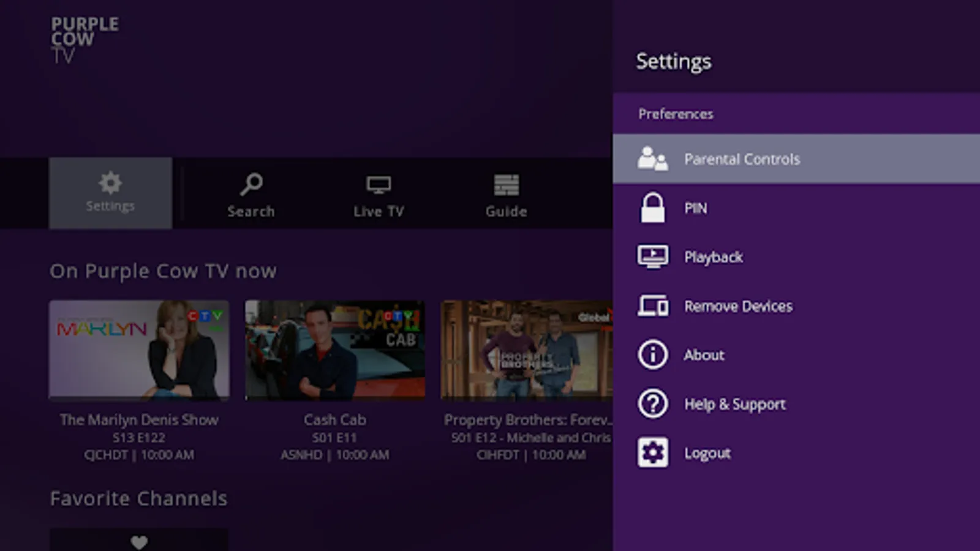
Task: Click S01 E12 Michelle and Chris text
Action: click(x=531, y=438)
